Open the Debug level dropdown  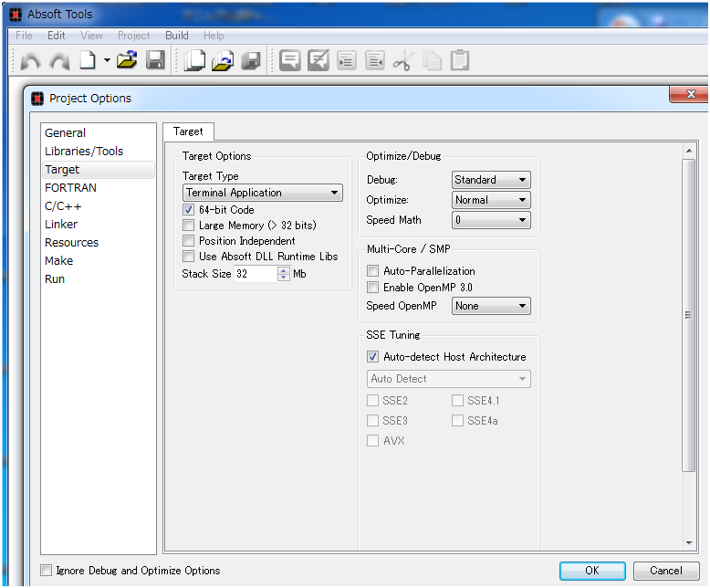(x=491, y=180)
